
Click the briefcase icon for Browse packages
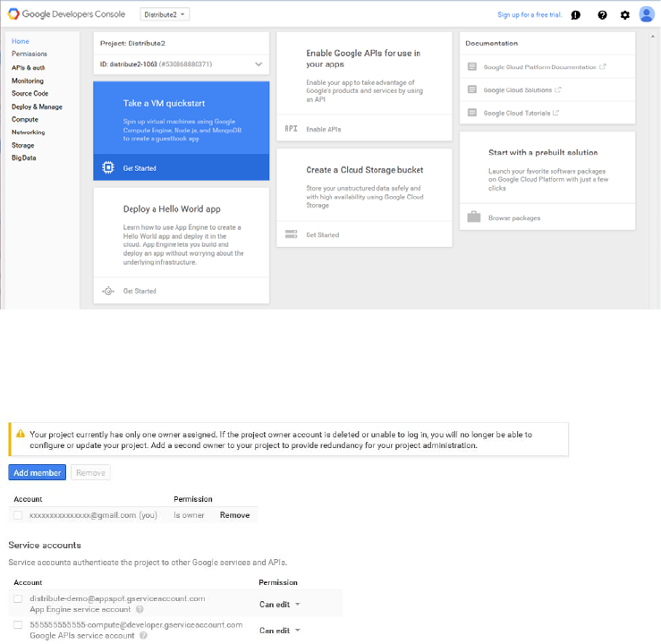[x=474, y=216]
